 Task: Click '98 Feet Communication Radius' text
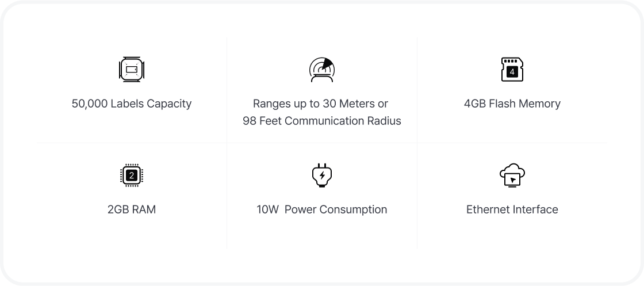(322, 121)
